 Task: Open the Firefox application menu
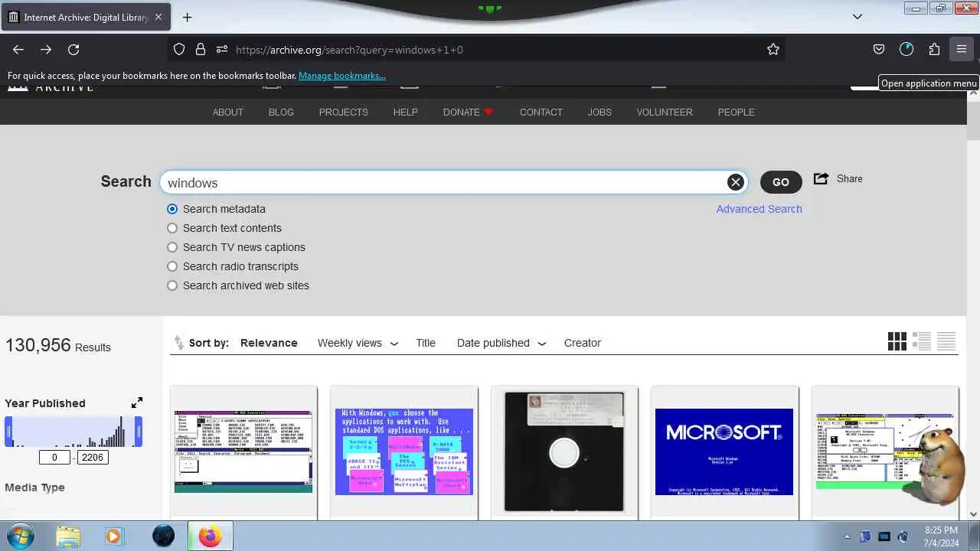[x=962, y=49]
